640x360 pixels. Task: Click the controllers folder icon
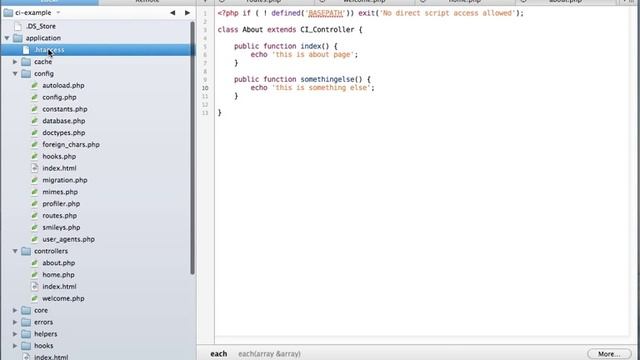tap(26, 251)
